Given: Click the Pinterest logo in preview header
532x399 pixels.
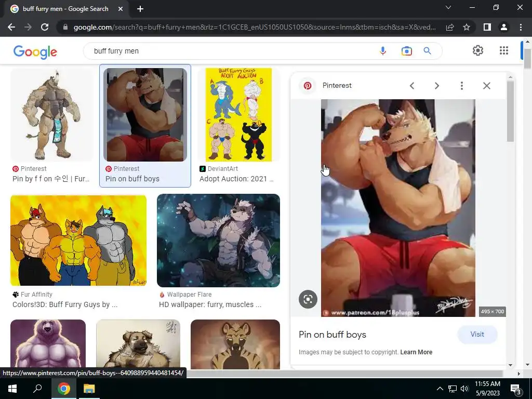Looking at the screenshot, I should click(x=308, y=86).
